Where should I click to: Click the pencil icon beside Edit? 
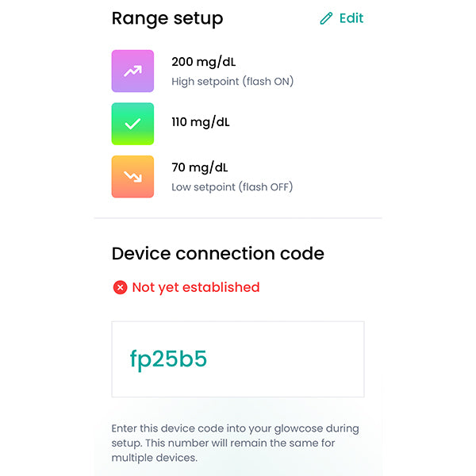click(326, 18)
